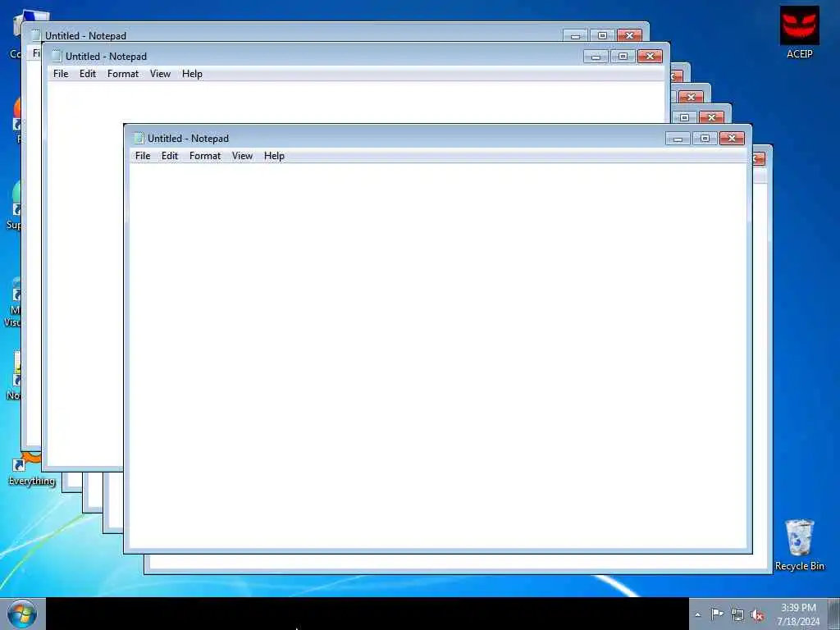
Task: Open File menu in the front Notepad window
Action: point(143,156)
